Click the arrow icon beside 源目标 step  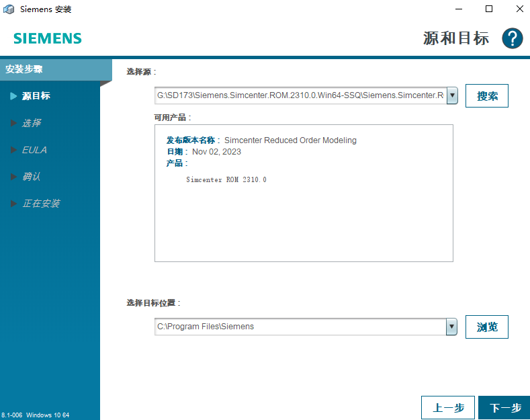pos(13,96)
